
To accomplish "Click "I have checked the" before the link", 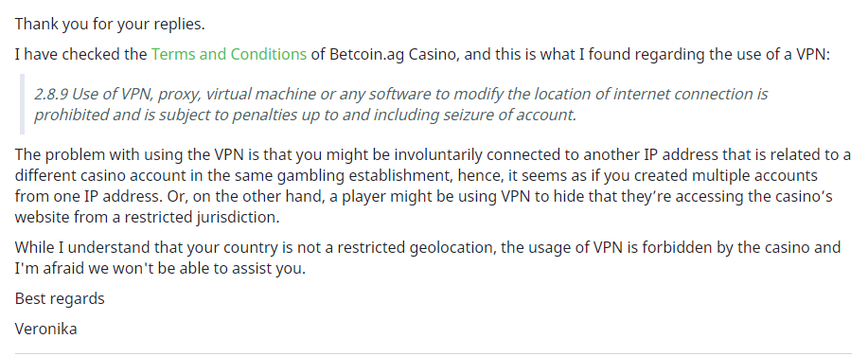I will [80, 54].
